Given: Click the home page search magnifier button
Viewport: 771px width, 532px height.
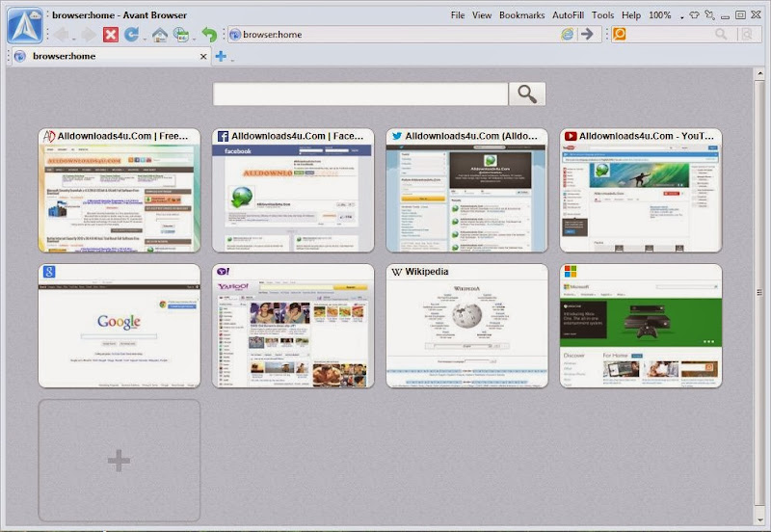Looking at the screenshot, I should (527, 93).
